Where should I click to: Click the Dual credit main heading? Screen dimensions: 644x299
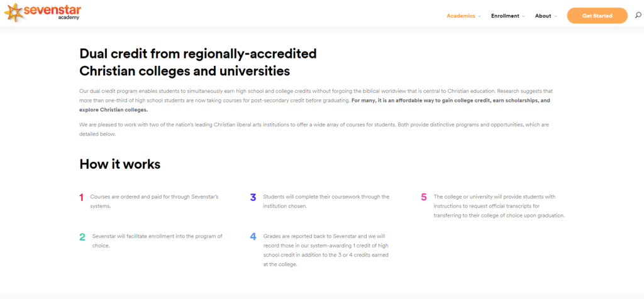[x=198, y=62]
